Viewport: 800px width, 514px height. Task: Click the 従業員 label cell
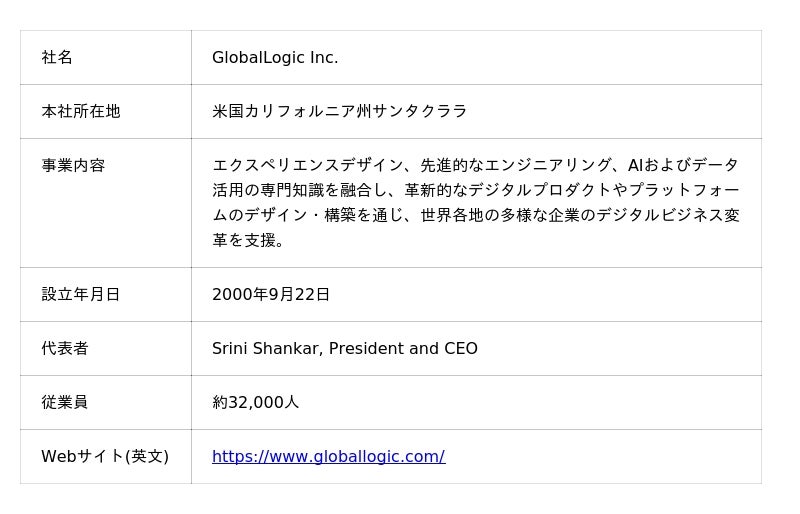coord(65,403)
